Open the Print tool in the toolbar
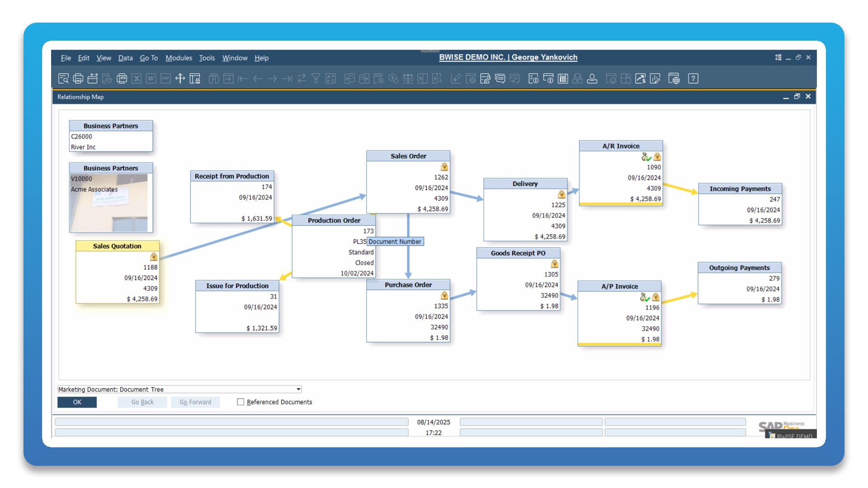 pos(78,78)
